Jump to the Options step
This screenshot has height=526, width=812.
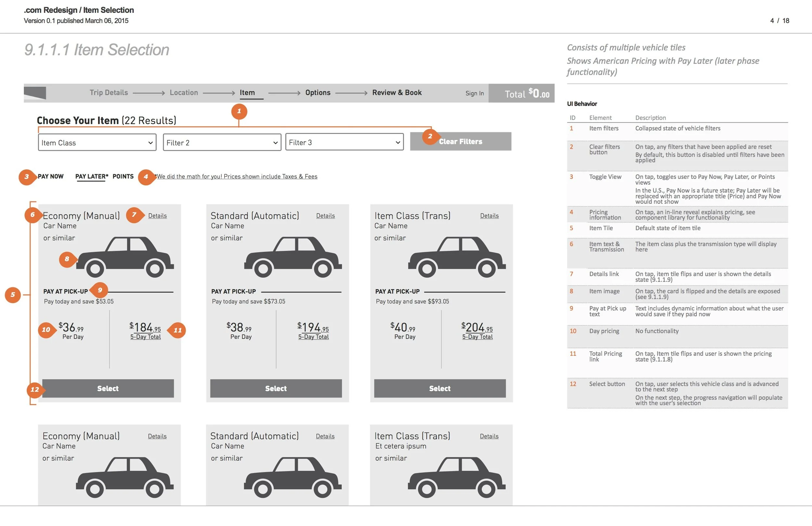coord(318,93)
